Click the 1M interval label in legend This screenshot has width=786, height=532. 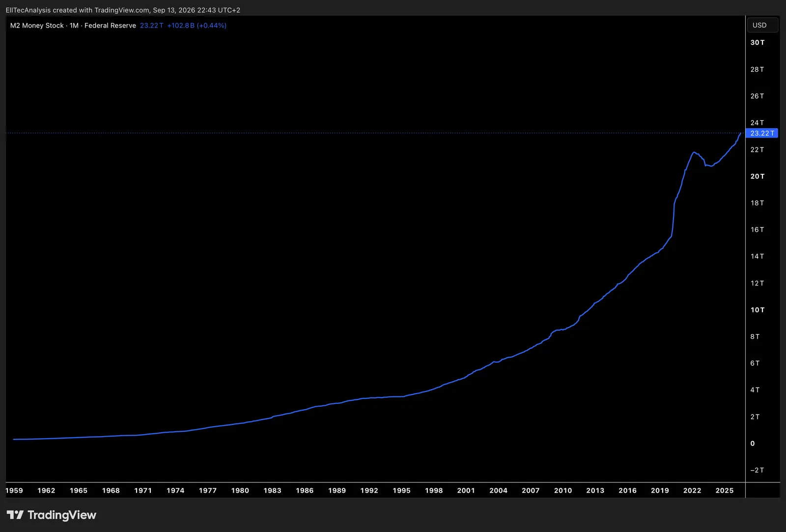[74, 26]
